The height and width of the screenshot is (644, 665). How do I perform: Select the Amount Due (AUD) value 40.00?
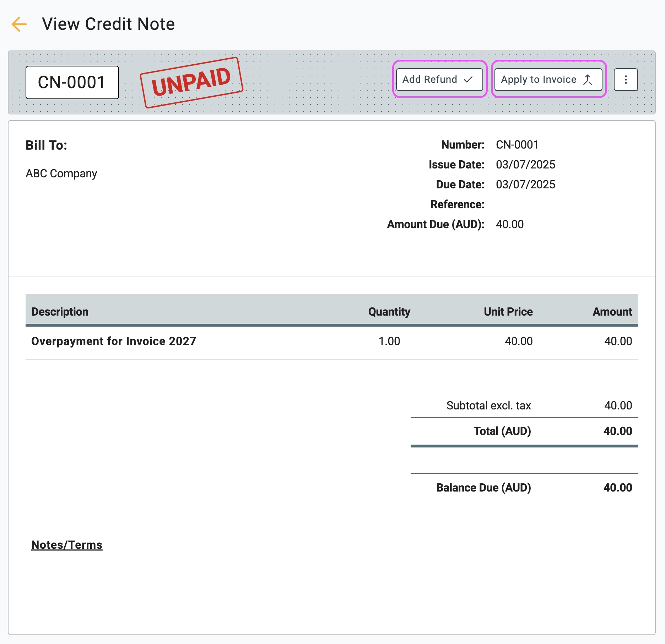[x=510, y=224]
